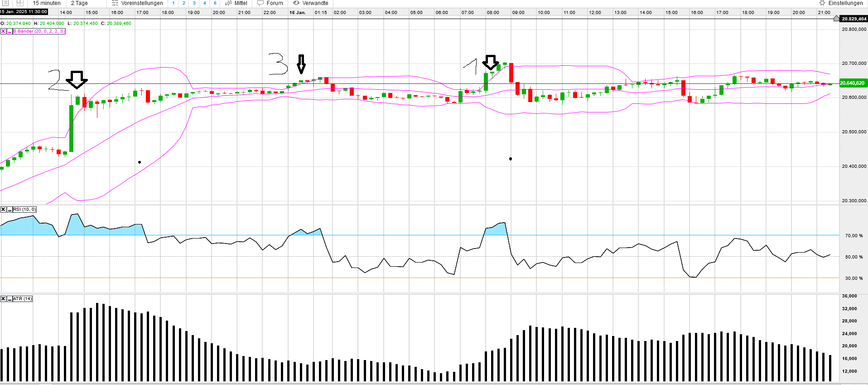Viewport: 868px width, 385px height.
Task: Click the current price label 20.640,620
Action: click(853, 83)
